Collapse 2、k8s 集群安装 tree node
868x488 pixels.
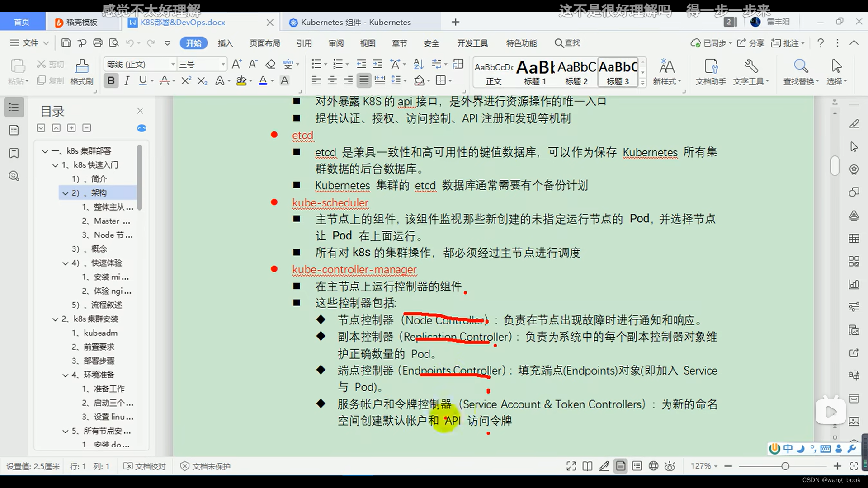pos(55,319)
